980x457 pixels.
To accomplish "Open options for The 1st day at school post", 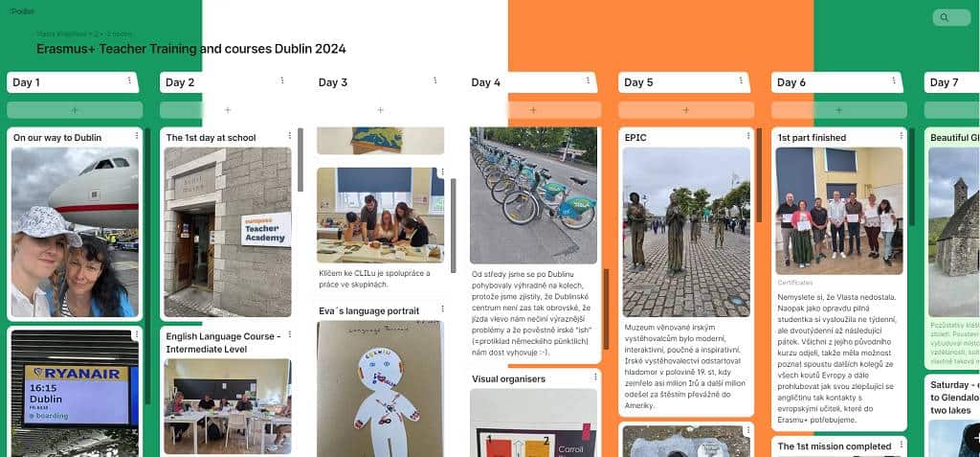I will (x=289, y=135).
